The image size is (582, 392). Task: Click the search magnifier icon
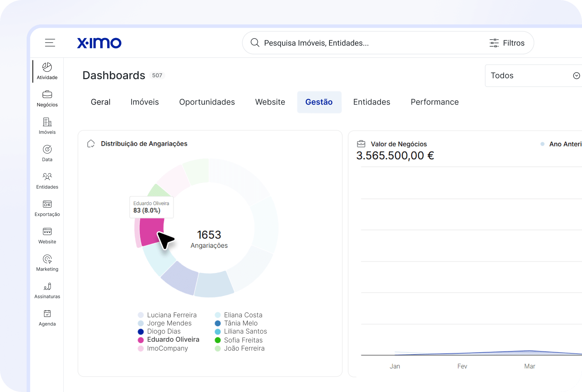255,43
